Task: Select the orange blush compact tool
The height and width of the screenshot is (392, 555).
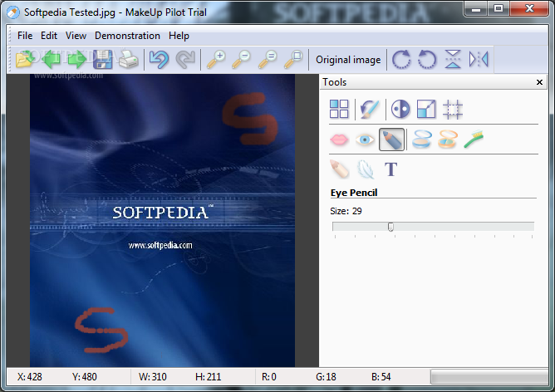Action: (x=447, y=139)
